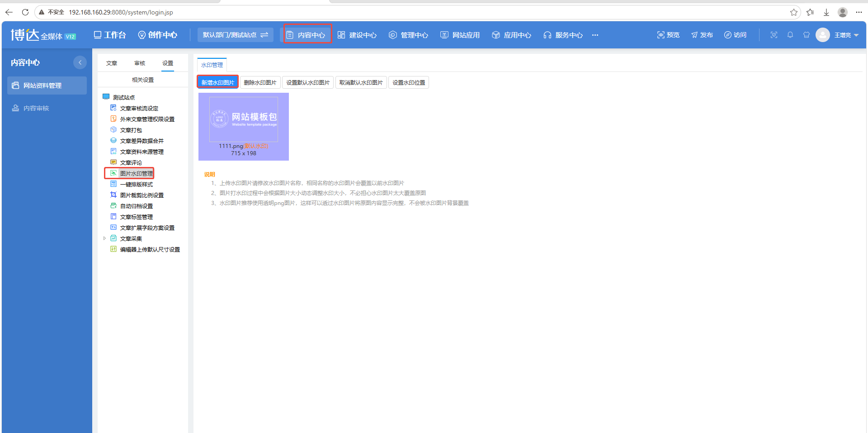
Task: Click the 设置水印位置 button
Action: tap(409, 82)
